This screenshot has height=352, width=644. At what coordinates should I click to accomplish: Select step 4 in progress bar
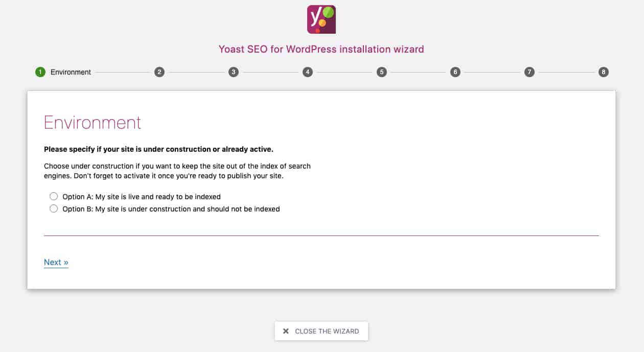click(307, 72)
